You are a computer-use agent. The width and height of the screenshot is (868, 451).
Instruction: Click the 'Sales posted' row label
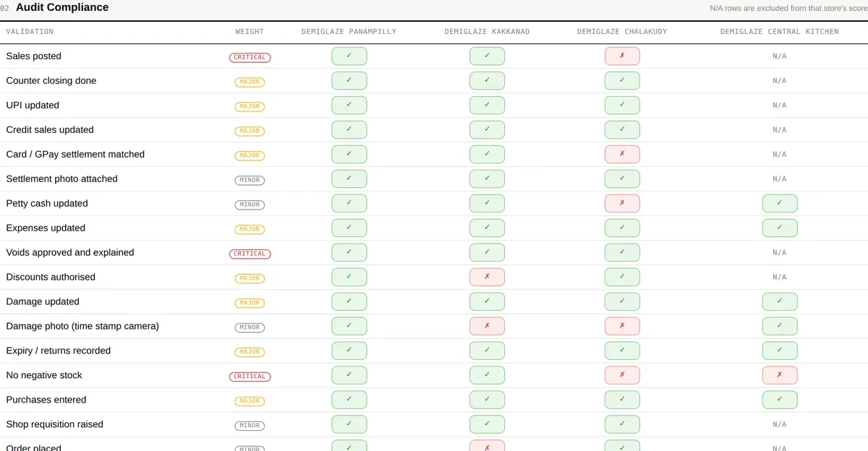click(34, 56)
